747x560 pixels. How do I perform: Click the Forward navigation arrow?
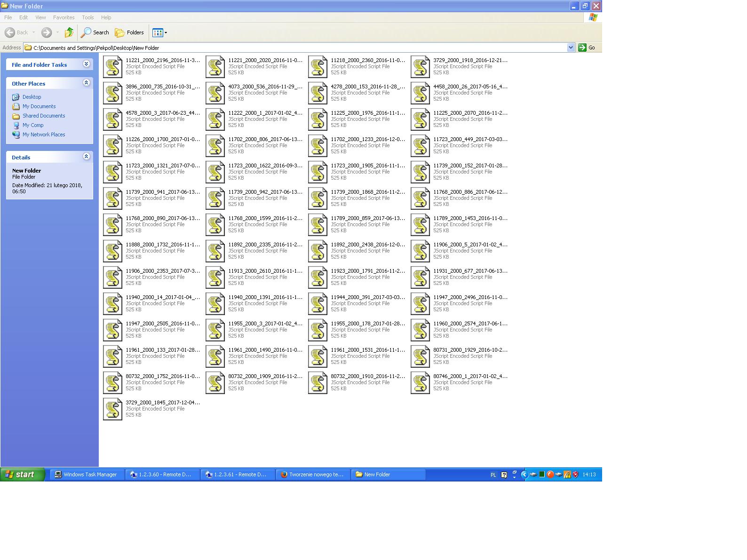(x=47, y=32)
